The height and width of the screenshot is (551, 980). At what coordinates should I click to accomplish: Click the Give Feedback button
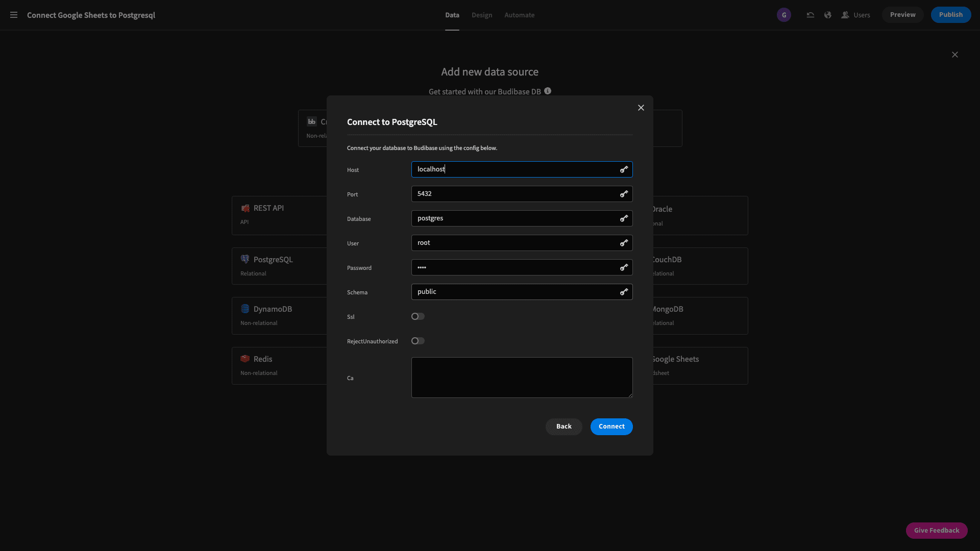(937, 531)
